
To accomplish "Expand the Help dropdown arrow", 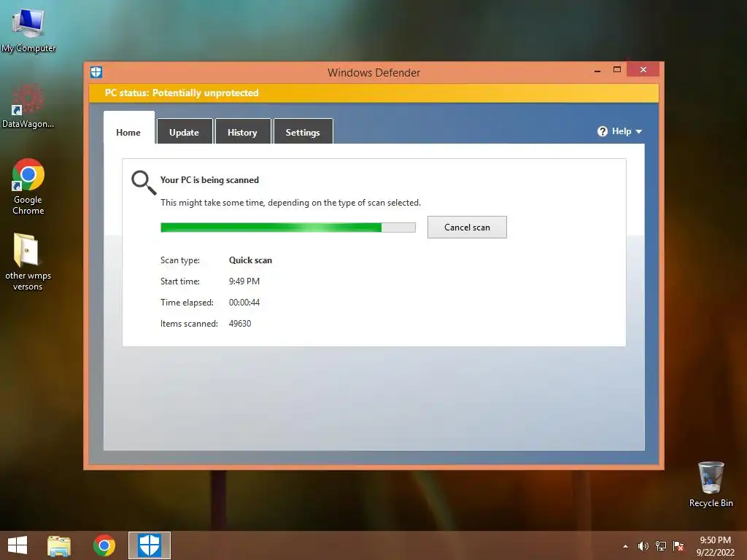I will [639, 131].
